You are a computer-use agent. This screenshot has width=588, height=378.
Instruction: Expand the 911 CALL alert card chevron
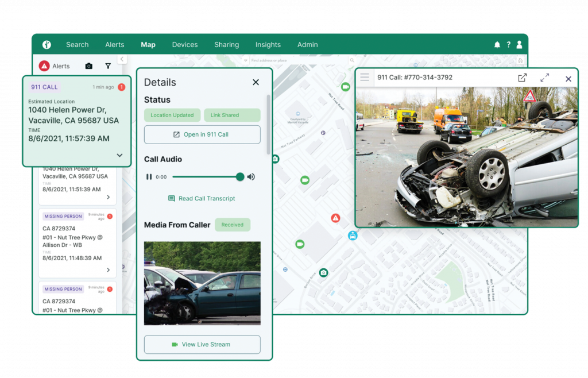coord(119,155)
